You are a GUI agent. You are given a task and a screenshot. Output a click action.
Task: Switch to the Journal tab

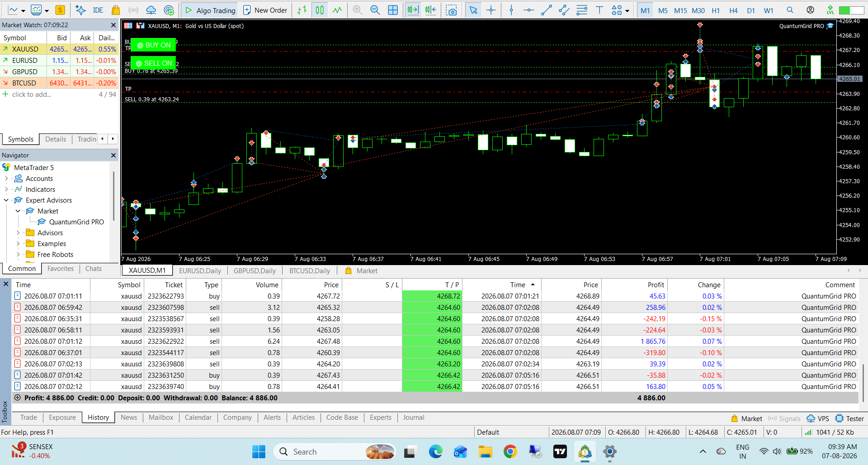click(x=413, y=418)
